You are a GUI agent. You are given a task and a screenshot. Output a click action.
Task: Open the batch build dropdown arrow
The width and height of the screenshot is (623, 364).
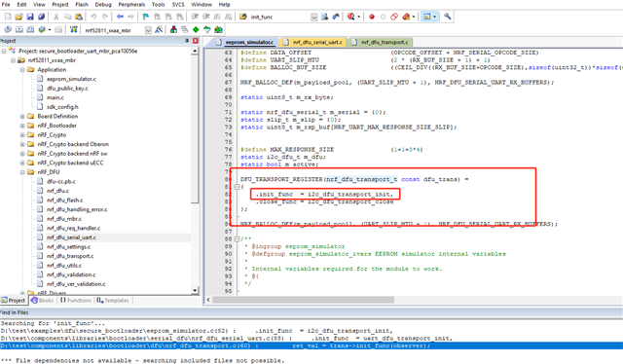pyautogui.click(x=50, y=30)
